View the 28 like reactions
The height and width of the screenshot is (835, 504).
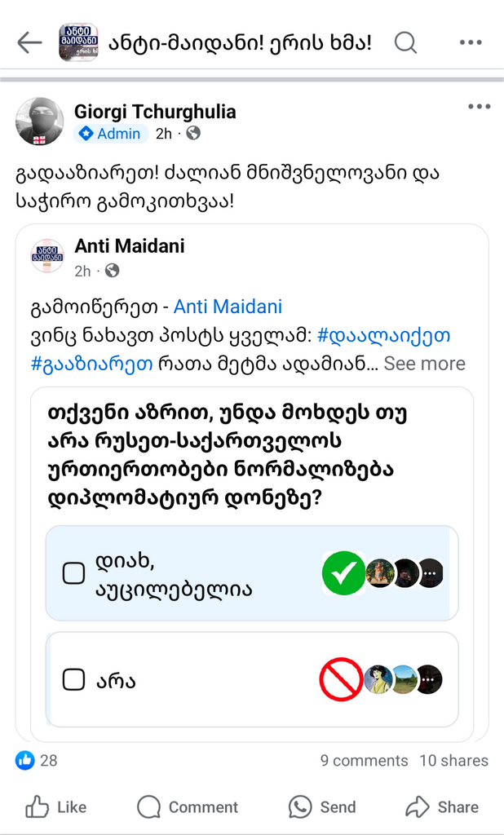coord(38,761)
